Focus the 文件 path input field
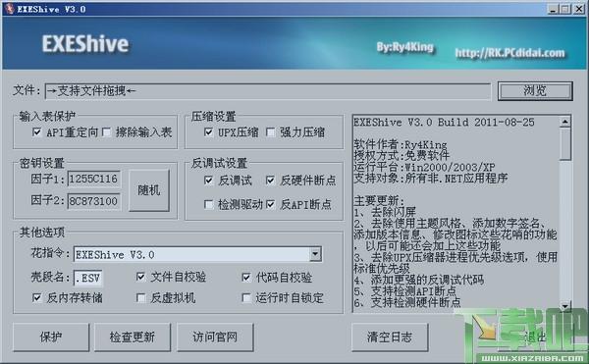The width and height of the screenshot is (589, 364). [x=268, y=91]
